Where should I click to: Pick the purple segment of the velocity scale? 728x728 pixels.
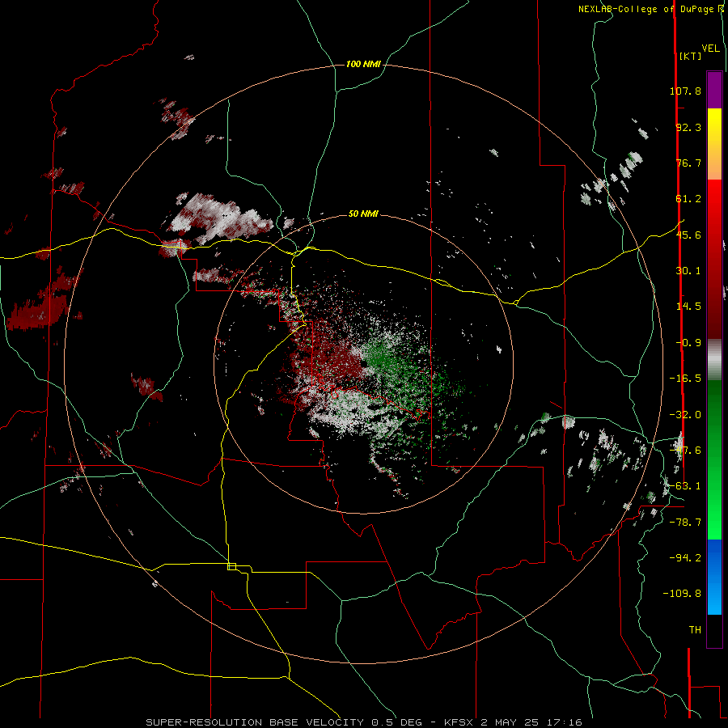(x=714, y=90)
